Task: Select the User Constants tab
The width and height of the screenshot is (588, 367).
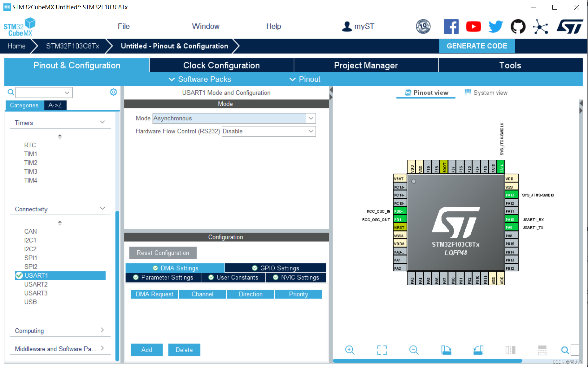Action: 233,278
